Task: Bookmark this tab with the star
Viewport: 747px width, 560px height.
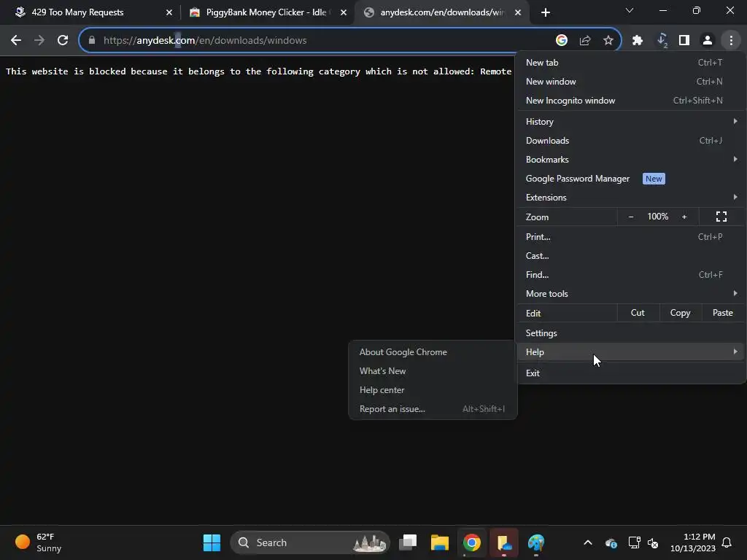Action: (608, 41)
